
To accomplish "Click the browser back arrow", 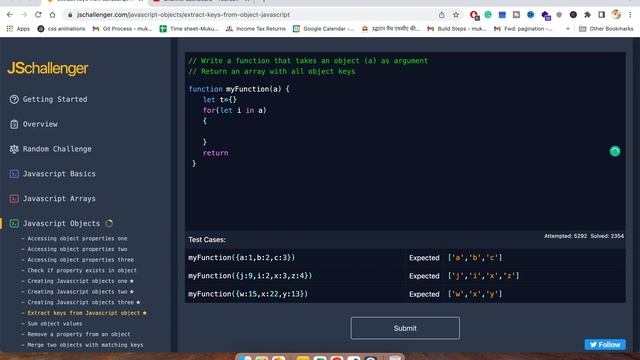I will (10, 15).
